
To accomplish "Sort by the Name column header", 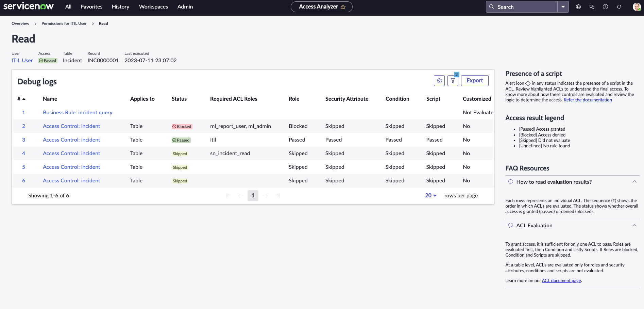I will click(50, 99).
